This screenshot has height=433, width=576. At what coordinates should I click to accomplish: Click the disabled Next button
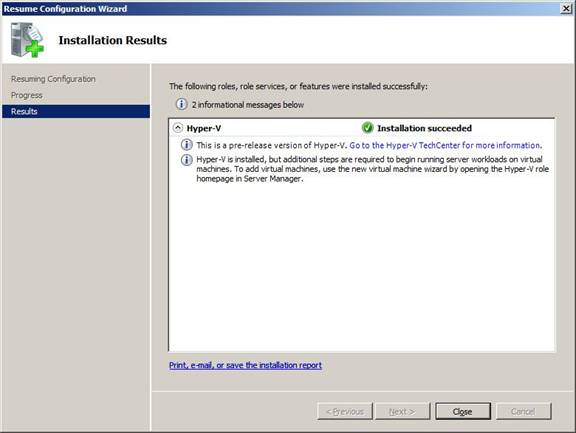click(402, 411)
